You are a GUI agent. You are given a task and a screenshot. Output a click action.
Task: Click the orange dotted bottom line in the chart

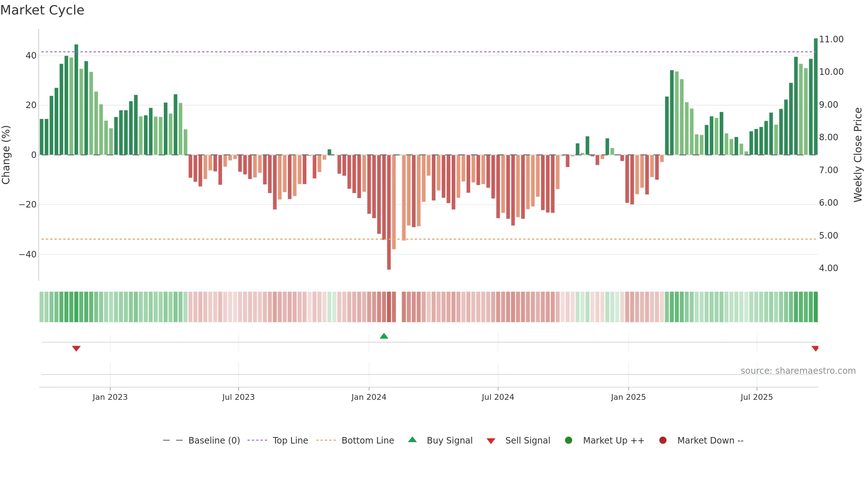(429, 239)
